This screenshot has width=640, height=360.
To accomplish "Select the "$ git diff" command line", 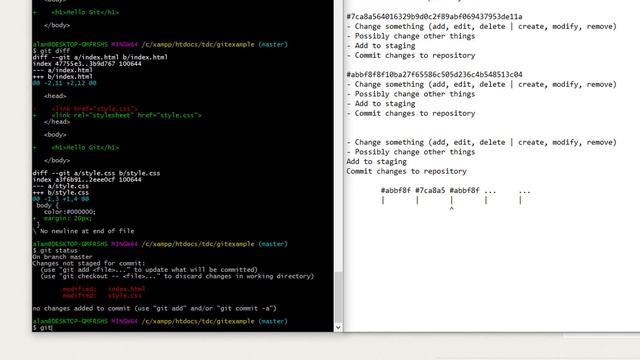I will (x=51, y=51).
